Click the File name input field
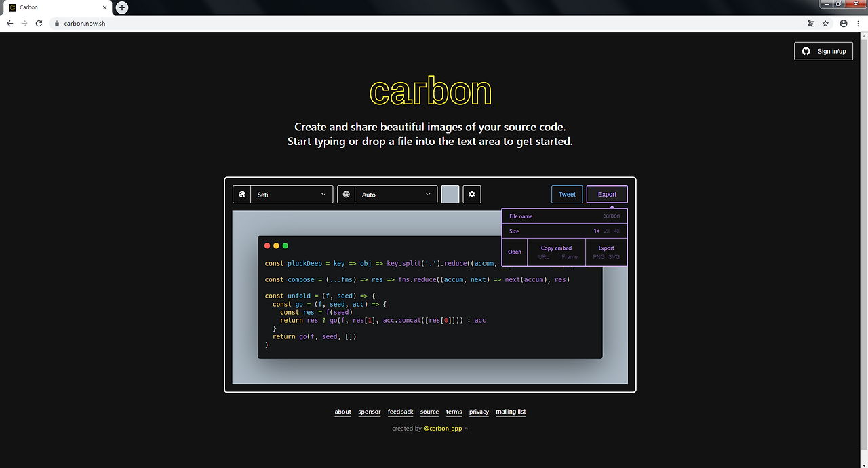Viewport: 868px width, 468px height. point(564,216)
